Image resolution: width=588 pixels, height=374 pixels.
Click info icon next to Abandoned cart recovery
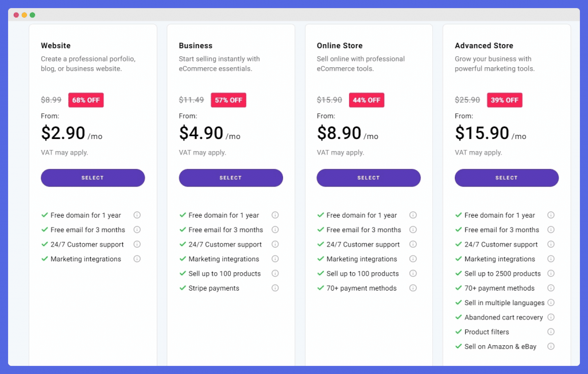click(x=551, y=317)
